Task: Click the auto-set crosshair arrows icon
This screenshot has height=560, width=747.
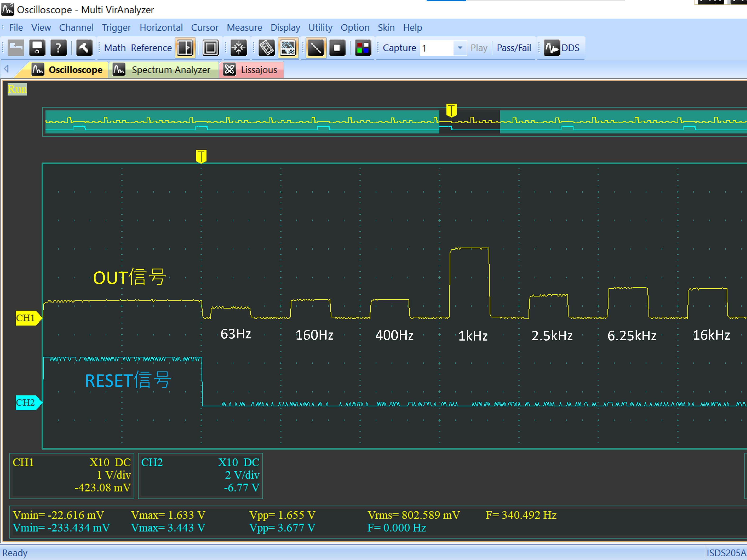Action: (239, 48)
